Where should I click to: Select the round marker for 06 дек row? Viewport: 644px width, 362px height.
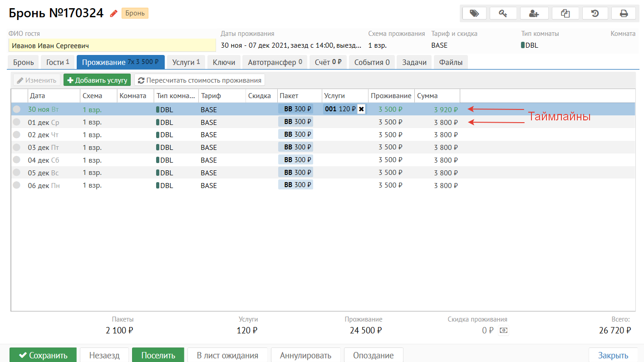(17, 185)
